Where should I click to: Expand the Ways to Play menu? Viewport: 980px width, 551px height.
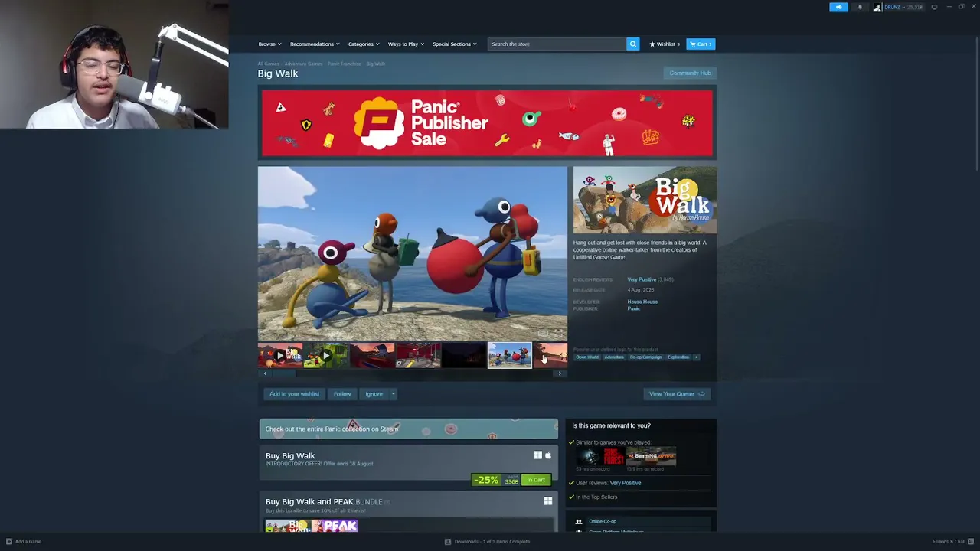[406, 44]
